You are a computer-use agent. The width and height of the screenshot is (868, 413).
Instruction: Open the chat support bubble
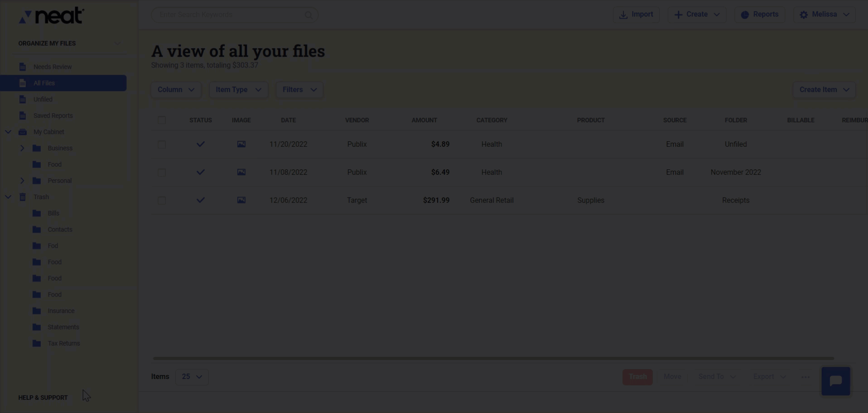tap(836, 381)
